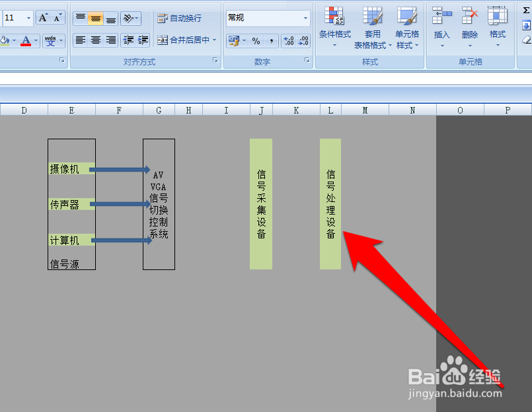Expand the 删除 dropdown arrow
Viewport: 532px width, 412px height.
(x=470, y=46)
